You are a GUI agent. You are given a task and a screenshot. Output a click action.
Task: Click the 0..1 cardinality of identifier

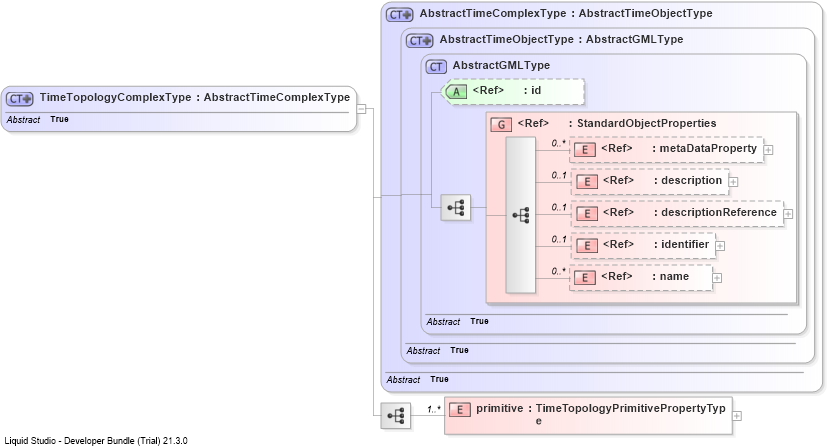click(x=559, y=239)
